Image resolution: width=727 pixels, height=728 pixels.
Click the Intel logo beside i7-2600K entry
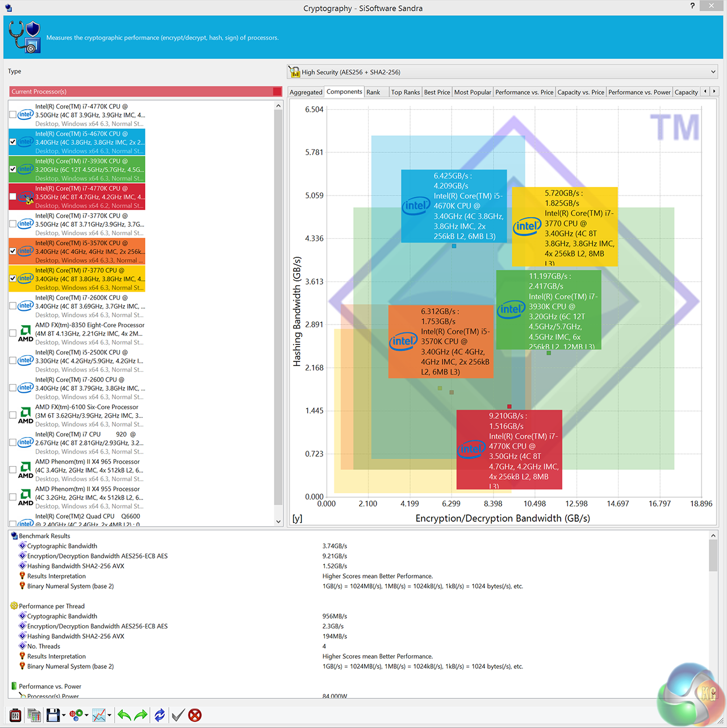point(26,306)
